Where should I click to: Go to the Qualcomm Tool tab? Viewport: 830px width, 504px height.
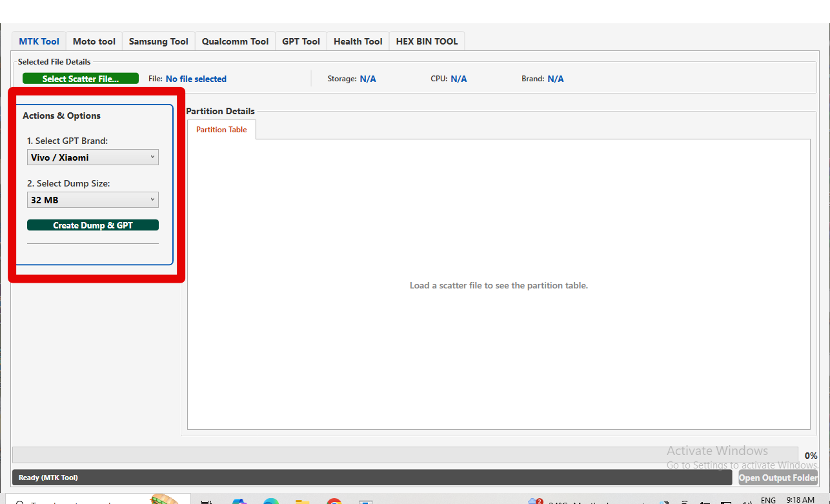pyautogui.click(x=235, y=41)
